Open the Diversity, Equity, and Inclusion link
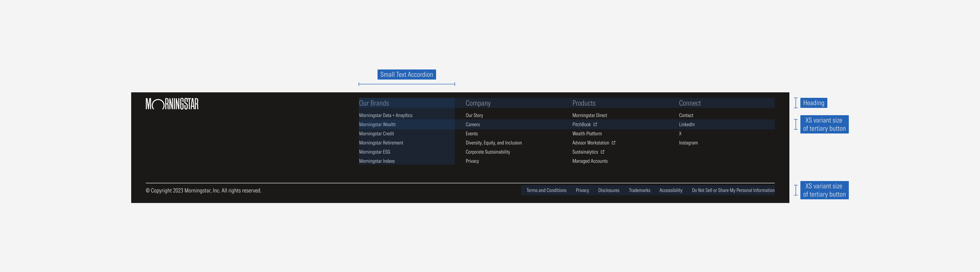Screen dimensions: 980x272 (x=494, y=143)
